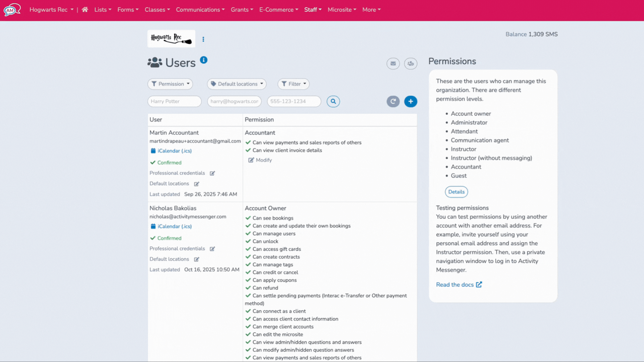
Task: Click Modify under Accountant permission
Action: [x=260, y=160]
